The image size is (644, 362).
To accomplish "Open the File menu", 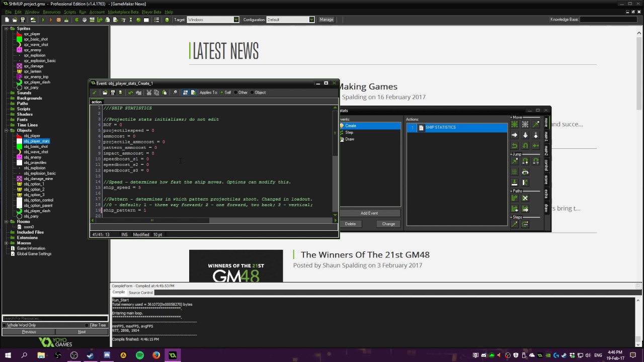I will 8,12.
